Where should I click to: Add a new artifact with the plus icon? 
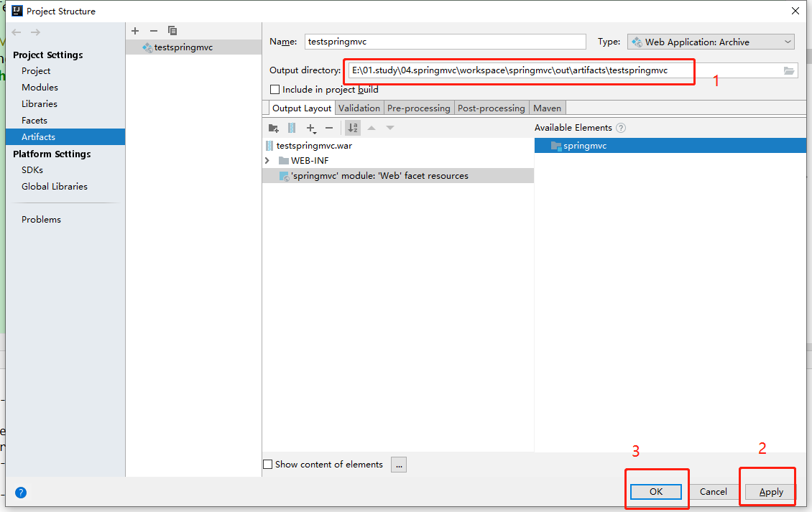(x=135, y=31)
